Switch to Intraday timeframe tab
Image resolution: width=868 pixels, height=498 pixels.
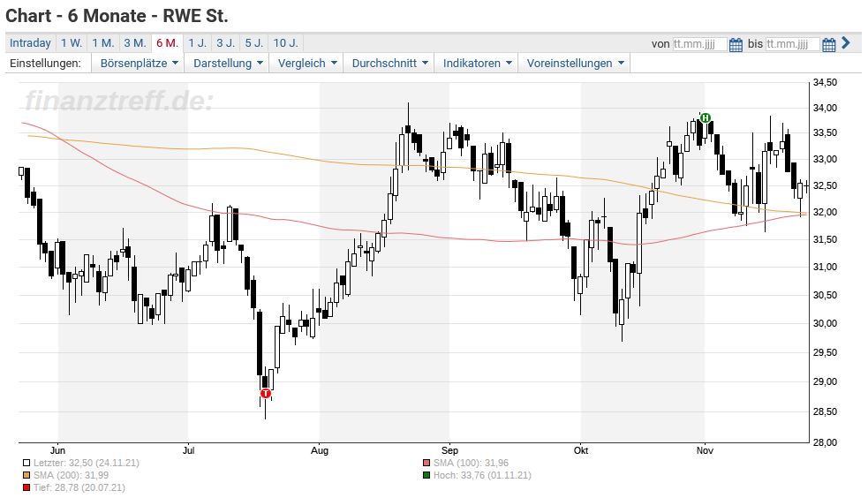[30, 43]
